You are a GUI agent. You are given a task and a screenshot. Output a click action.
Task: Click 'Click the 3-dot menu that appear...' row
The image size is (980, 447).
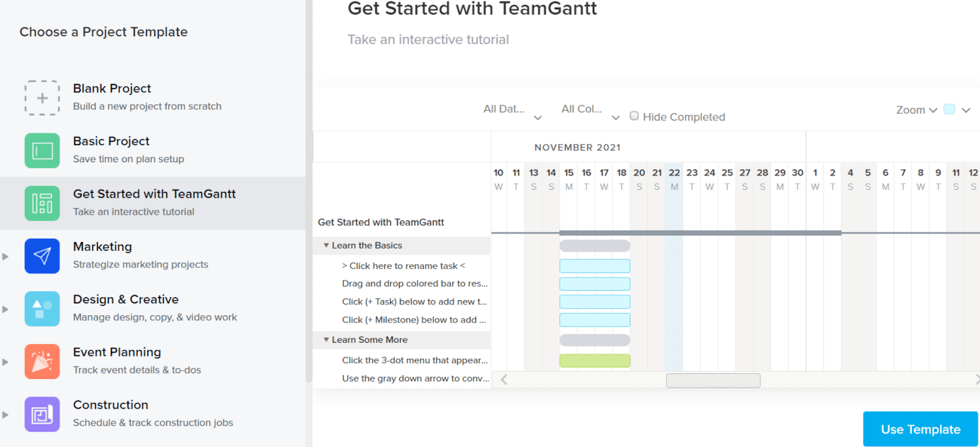401,360
